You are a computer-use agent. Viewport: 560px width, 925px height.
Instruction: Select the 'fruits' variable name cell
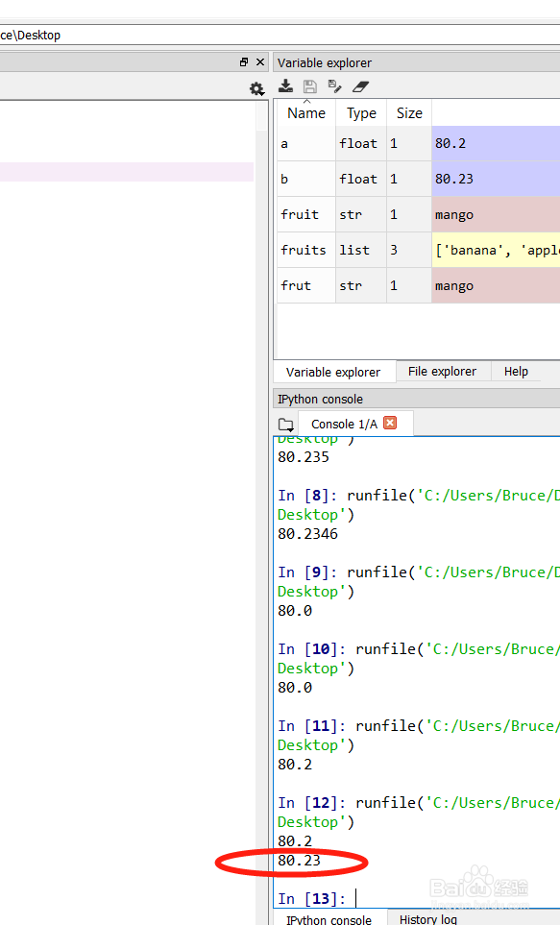pyautogui.click(x=306, y=250)
